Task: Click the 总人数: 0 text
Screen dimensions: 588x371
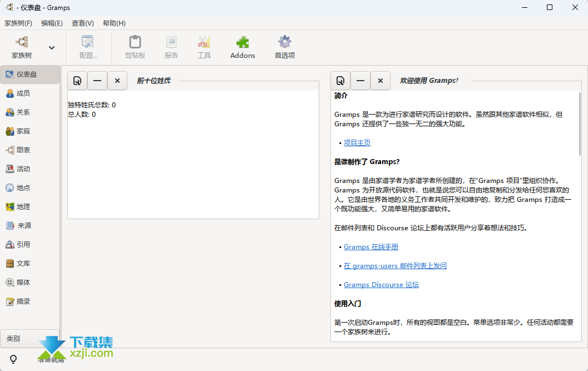Action: (82, 115)
